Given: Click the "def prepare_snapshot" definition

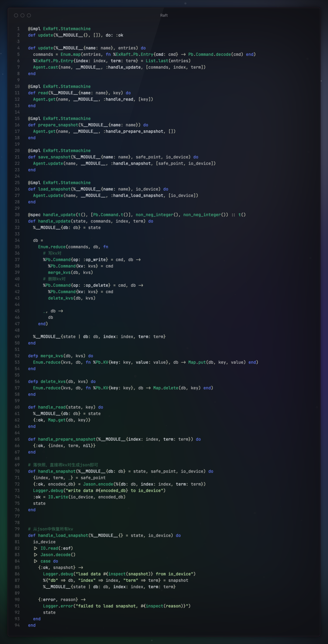Looking at the screenshot, I should click(53, 125).
